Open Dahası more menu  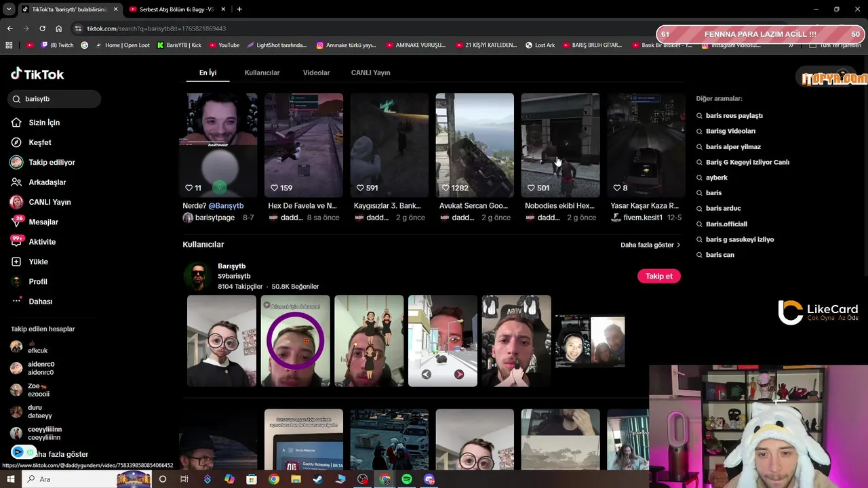click(x=32, y=302)
